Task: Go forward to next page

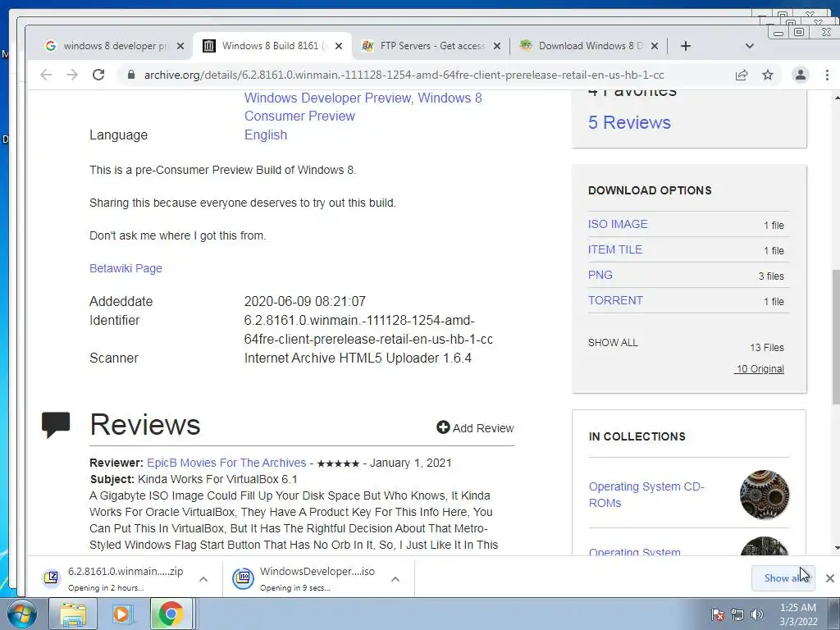Action: (x=72, y=75)
